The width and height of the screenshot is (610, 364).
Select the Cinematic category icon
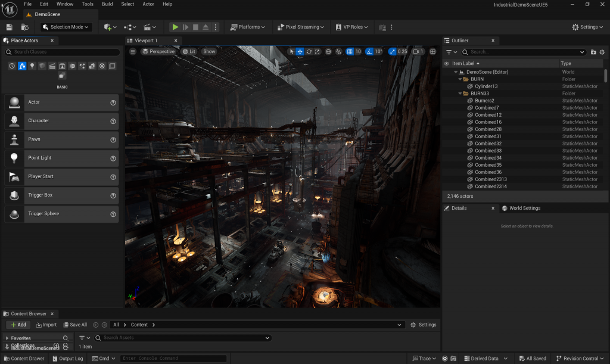point(52,66)
